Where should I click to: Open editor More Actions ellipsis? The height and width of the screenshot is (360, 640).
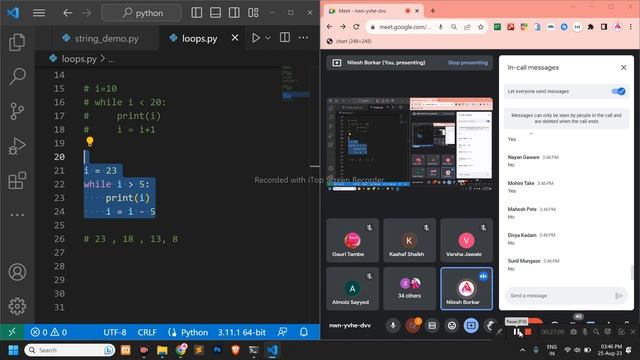point(303,38)
